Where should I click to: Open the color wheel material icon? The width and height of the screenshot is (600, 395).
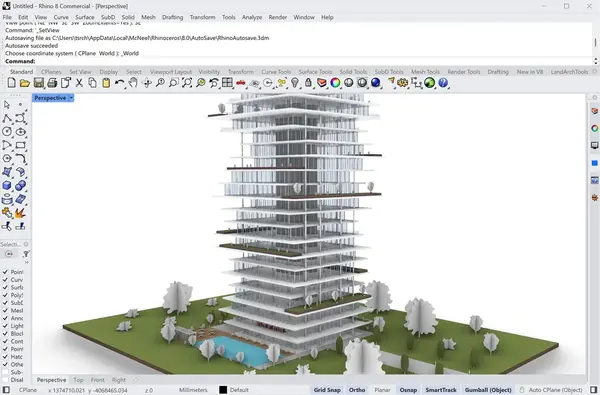pos(335,82)
